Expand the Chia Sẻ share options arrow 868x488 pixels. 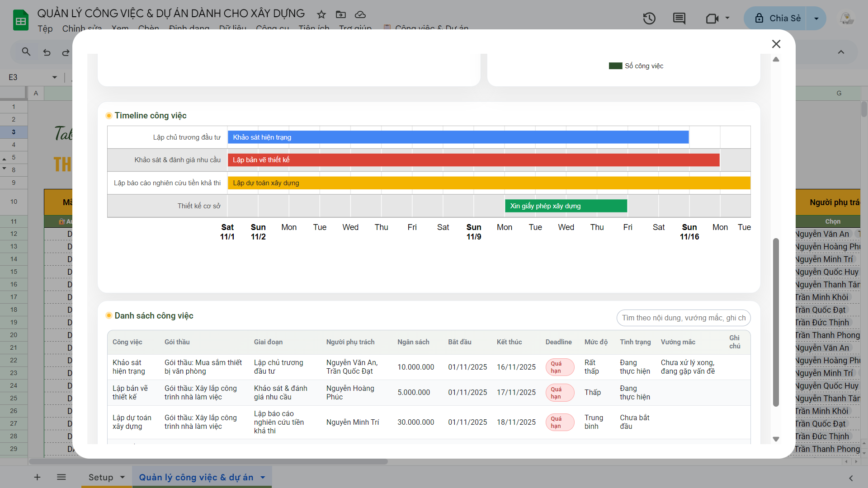point(816,19)
